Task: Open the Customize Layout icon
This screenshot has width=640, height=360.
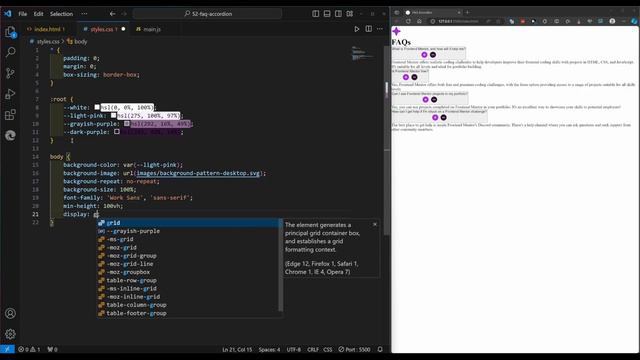Action: [x=350, y=13]
